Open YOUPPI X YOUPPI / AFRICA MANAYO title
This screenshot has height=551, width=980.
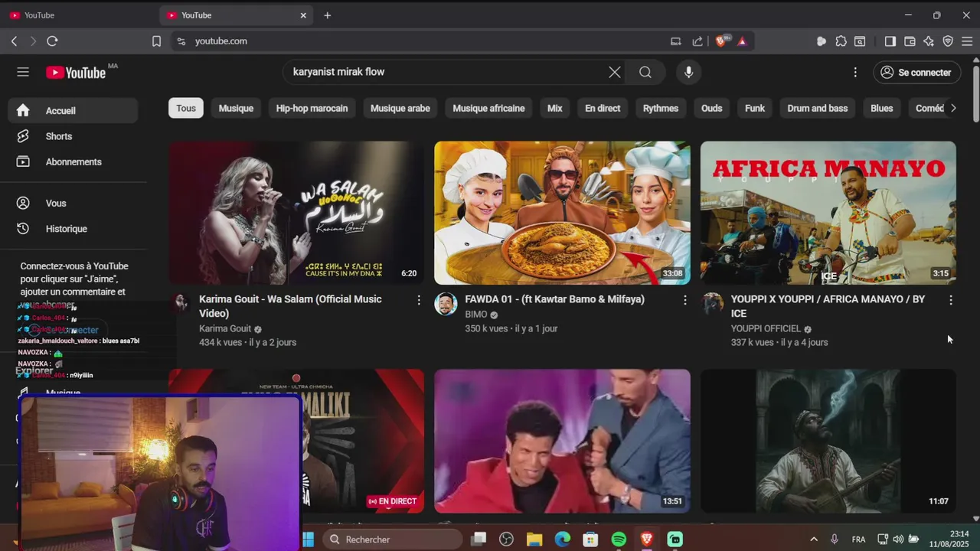[828, 306]
